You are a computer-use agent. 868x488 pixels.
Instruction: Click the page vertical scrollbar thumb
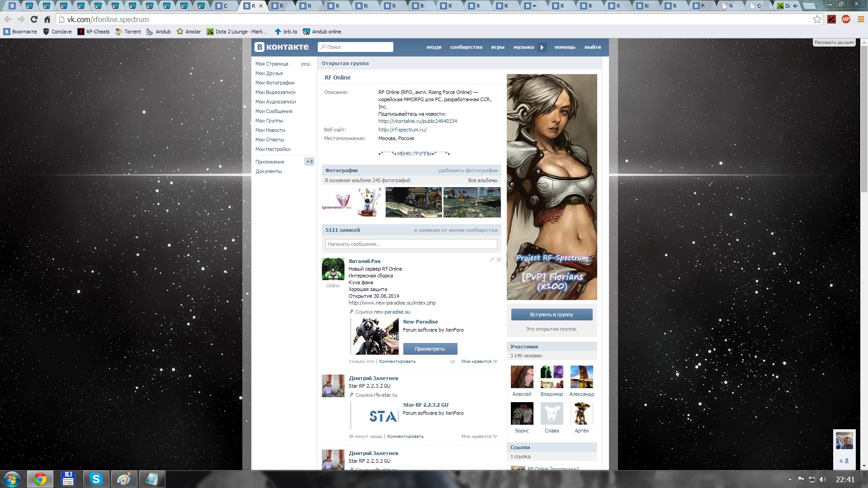(864, 120)
